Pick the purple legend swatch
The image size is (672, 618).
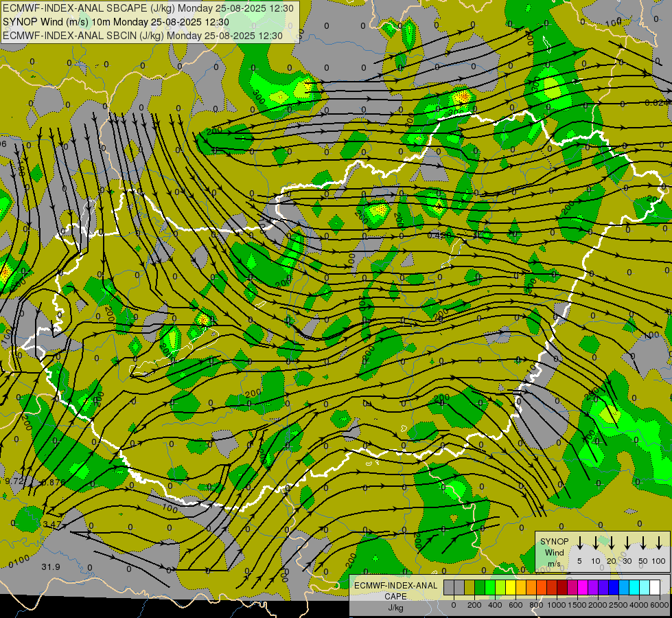[x=594, y=587]
